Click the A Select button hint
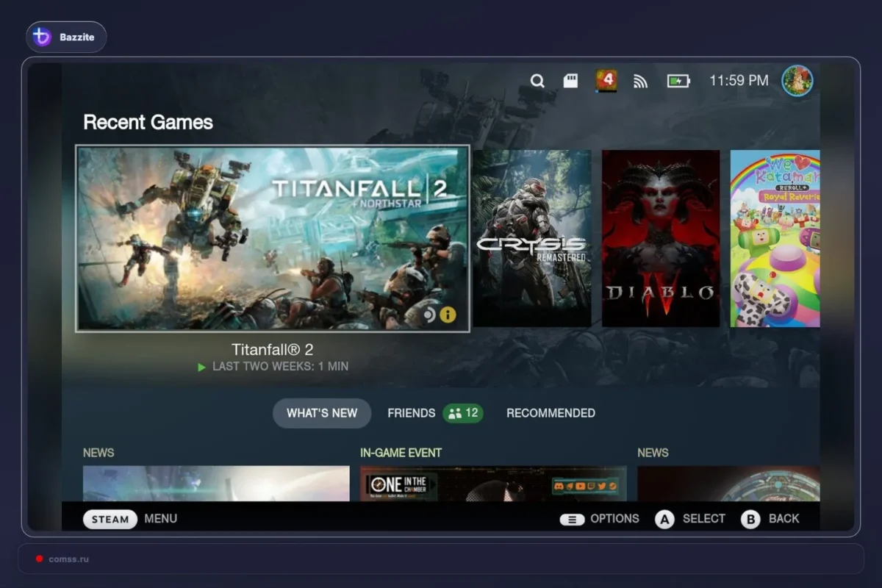Screen dimensions: 882x588 (690, 519)
